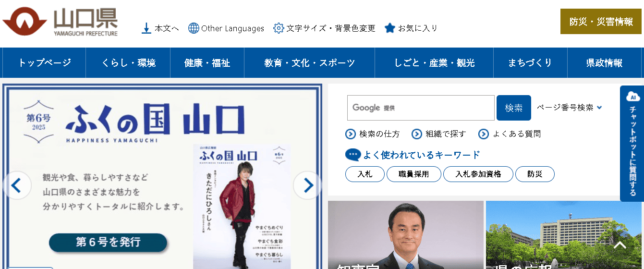644x269 pixels.
Task: Click the 入札 keyword tag
Action: point(365,174)
